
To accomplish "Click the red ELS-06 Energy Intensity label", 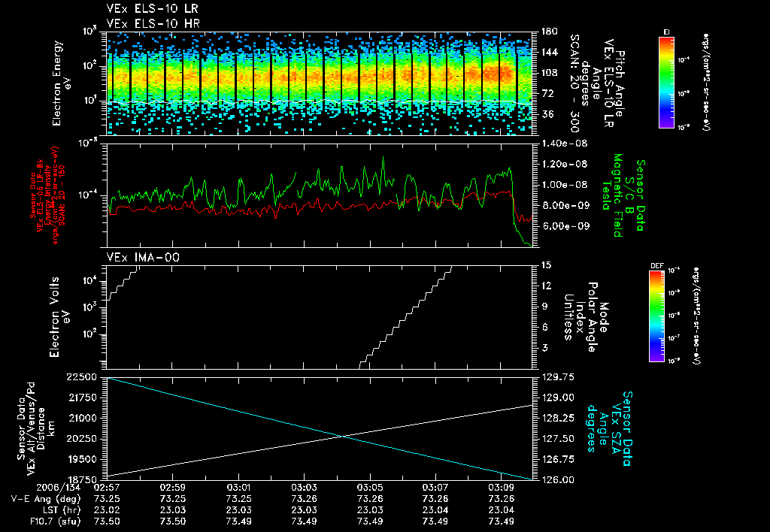I will [47, 195].
